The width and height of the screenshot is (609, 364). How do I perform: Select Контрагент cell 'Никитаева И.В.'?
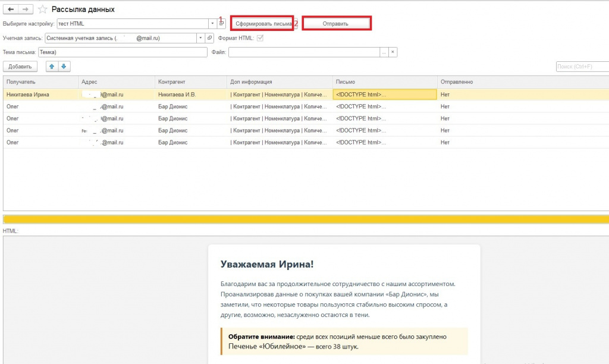(191, 95)
